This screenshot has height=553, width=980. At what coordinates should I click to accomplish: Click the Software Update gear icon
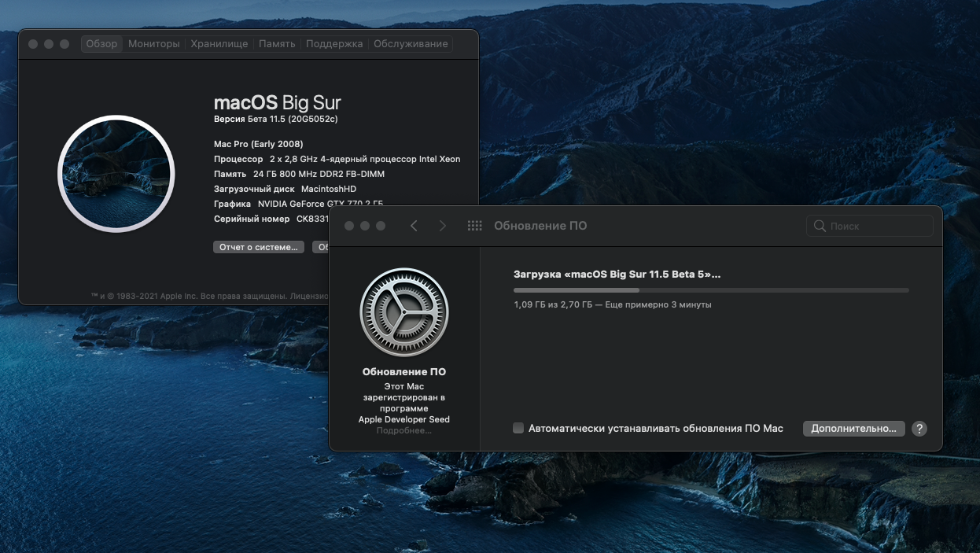[404, 312]
